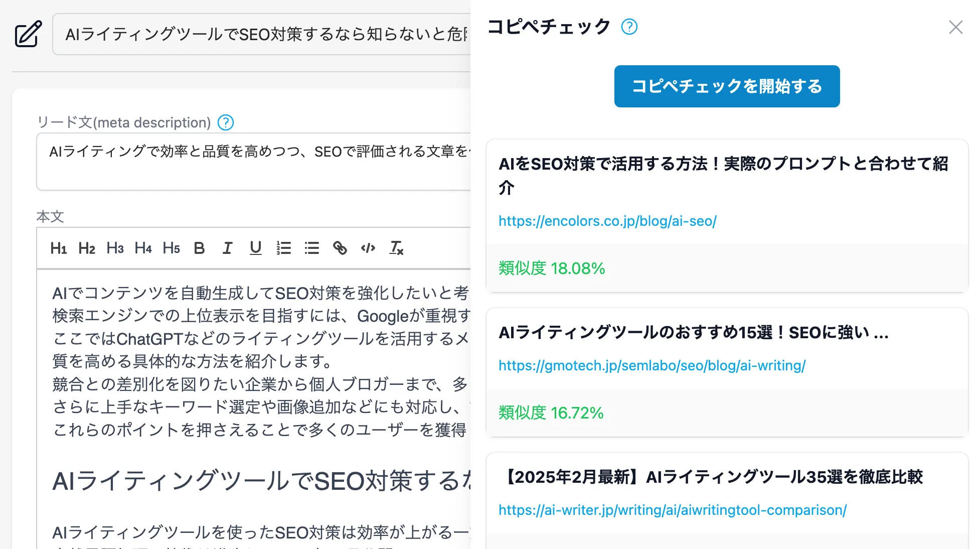980x549 pixels.
Task: Close the コピペチェック panel
Action: coord(955,27)
